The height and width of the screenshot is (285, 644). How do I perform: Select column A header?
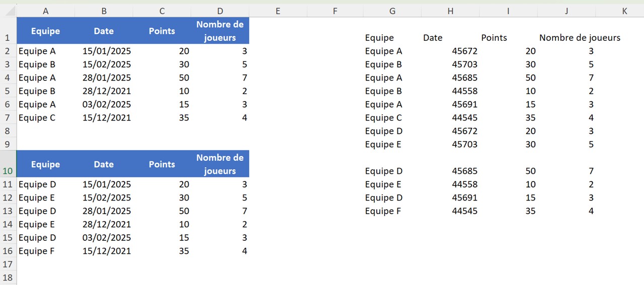tap(46, 11)
